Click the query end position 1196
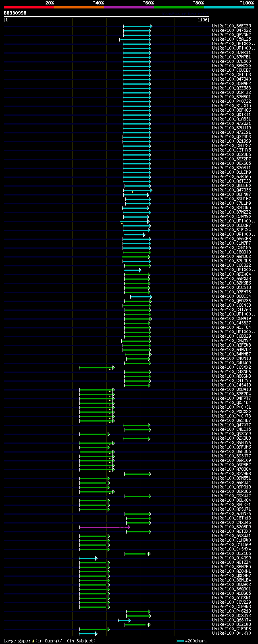 [x=202, y=20]
